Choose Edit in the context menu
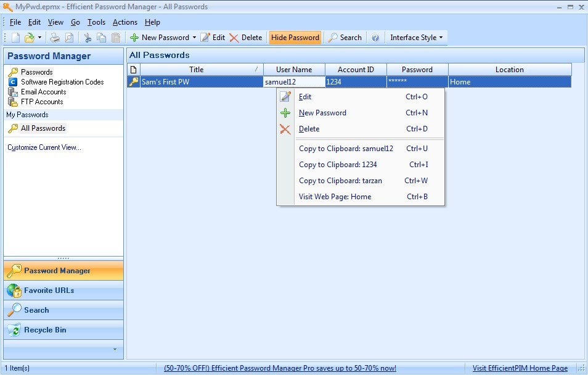Image resolution: width=588 pixels, height=375 pixels. (361, 97)
